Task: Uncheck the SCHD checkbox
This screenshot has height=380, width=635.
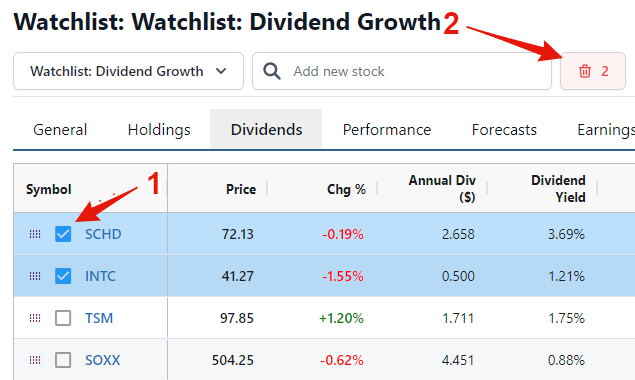Action: [x=63, y=234]
